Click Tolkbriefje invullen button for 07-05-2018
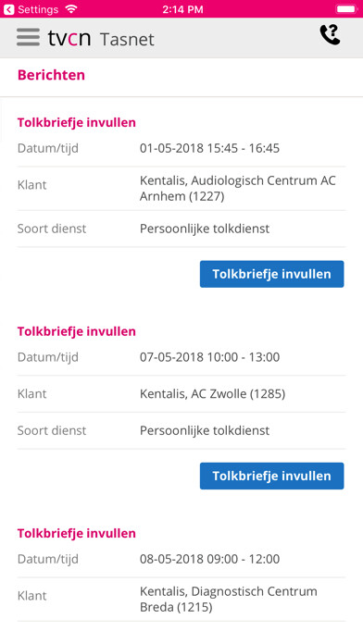The width and height of the screenshot is (363, 644). 271,476
